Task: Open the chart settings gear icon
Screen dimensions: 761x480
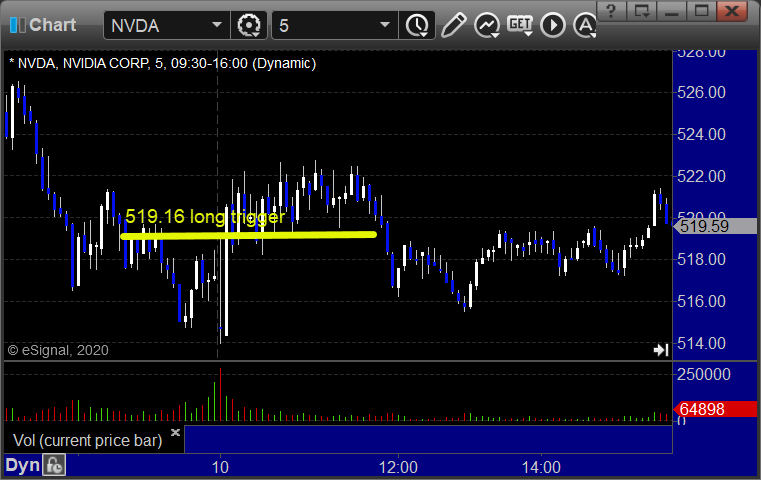Action: (249, 25)
